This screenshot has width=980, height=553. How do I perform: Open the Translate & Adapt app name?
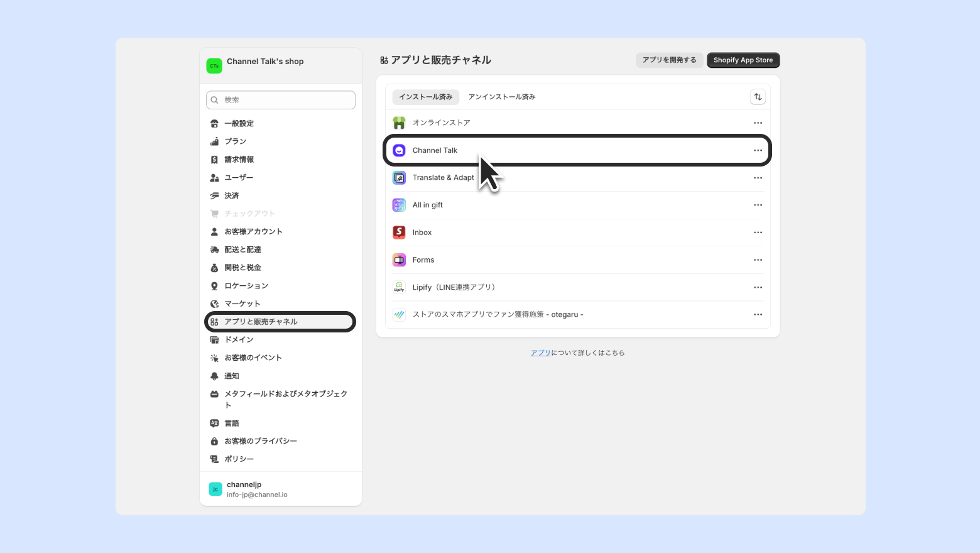[444, 178]
